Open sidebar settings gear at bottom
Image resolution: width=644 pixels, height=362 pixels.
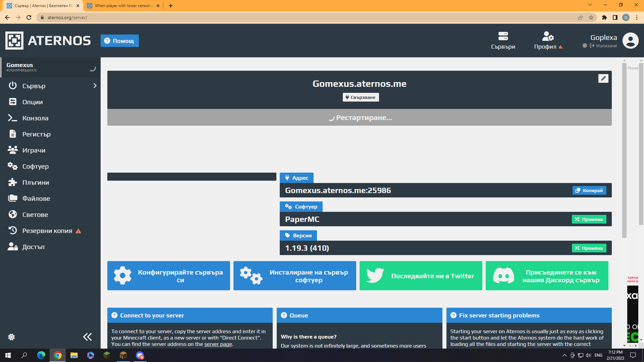[11, 337]
